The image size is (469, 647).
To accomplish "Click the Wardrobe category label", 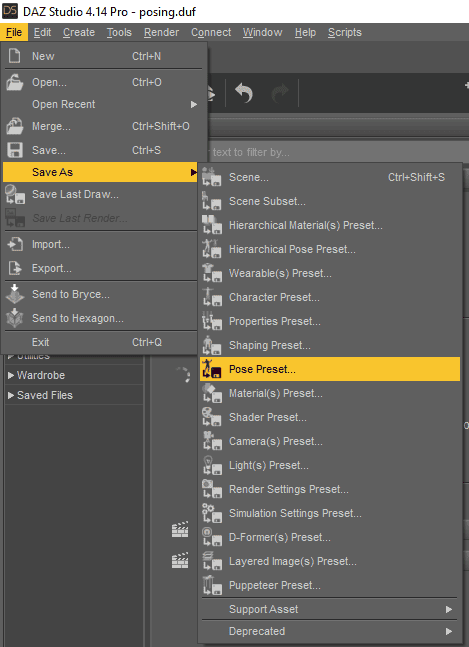I will tap(41, 375).
